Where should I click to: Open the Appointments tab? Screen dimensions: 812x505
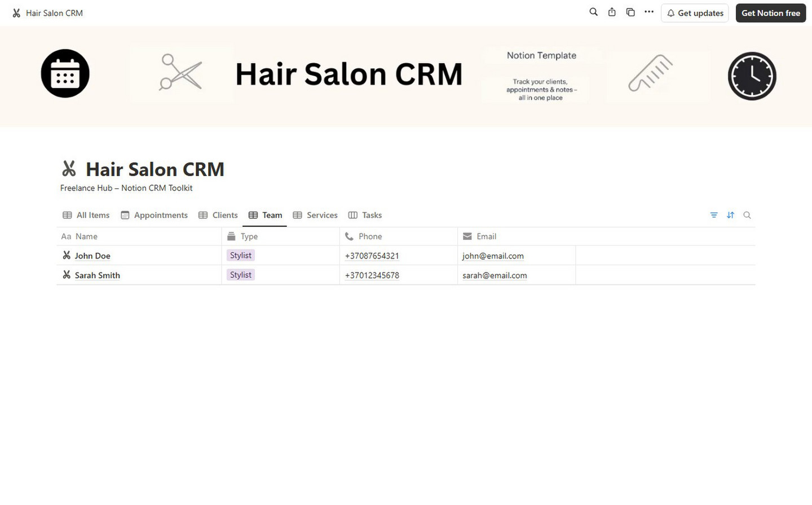click(x=155, y=215)
